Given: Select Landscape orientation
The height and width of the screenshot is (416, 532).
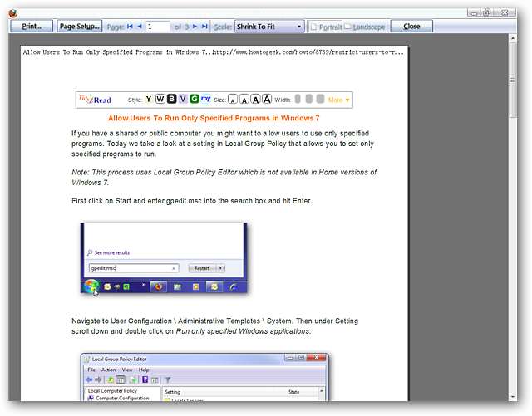Looking at the screenshot, I should (365, 27).
